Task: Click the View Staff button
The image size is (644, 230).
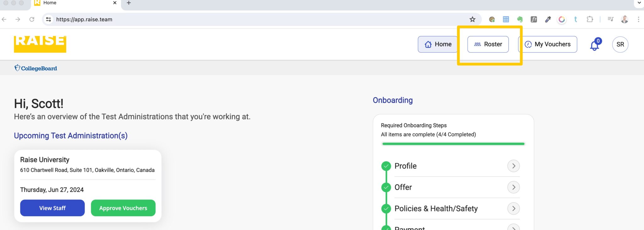Action: point(53,208)
